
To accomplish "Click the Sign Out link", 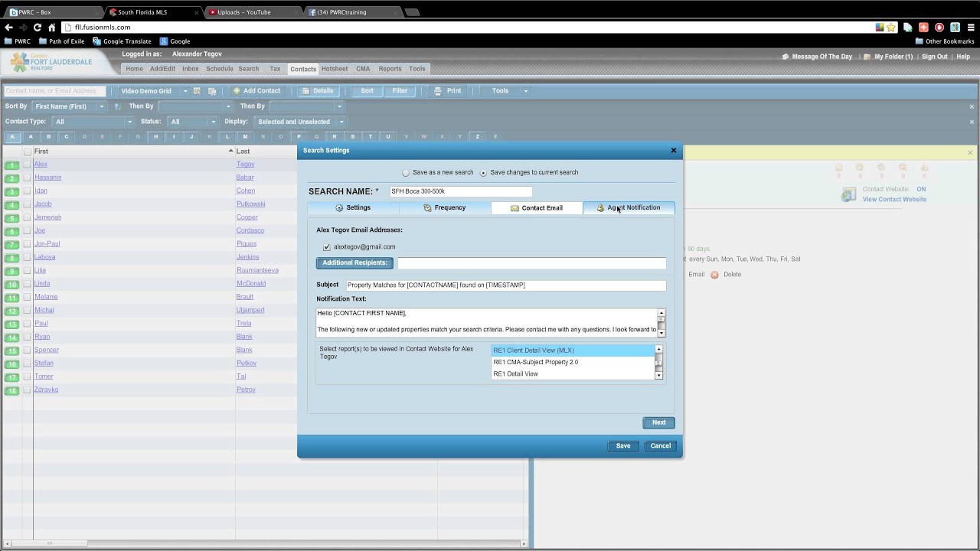I will tap(934, 57).
